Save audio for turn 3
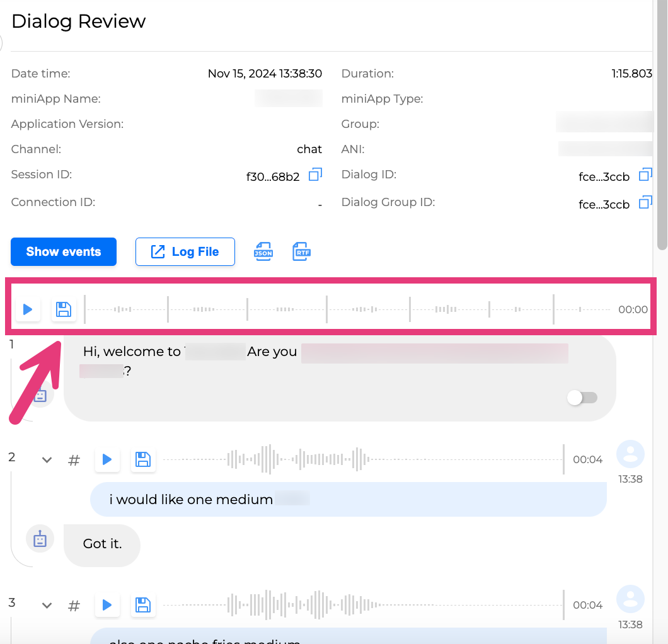668x644 pixels. [143, 605]
